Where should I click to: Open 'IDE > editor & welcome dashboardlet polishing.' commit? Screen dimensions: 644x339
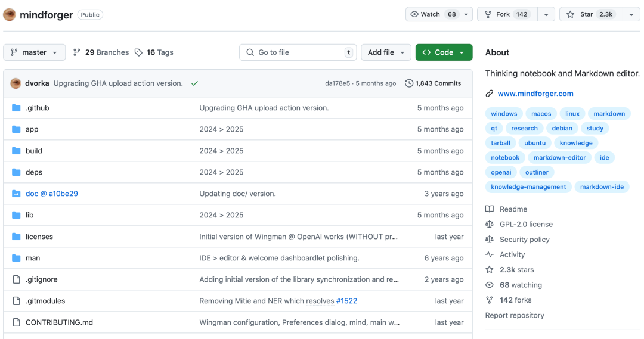point(279,258)
